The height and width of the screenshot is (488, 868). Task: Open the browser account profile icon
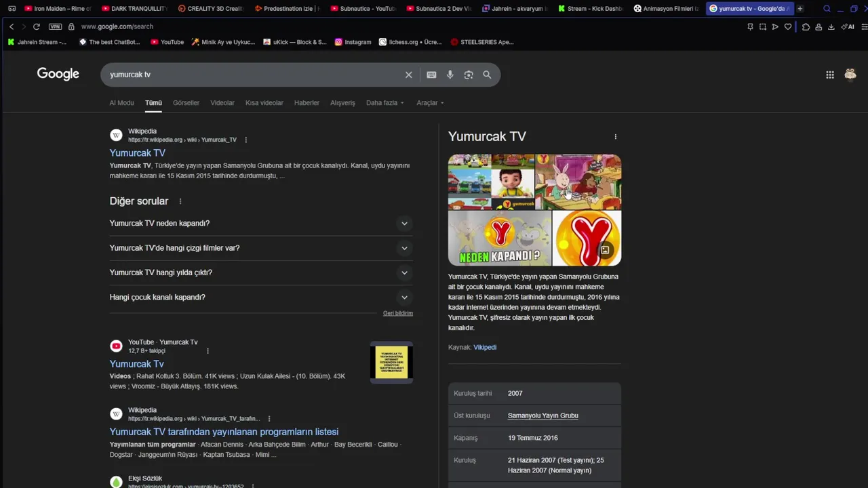818,26
